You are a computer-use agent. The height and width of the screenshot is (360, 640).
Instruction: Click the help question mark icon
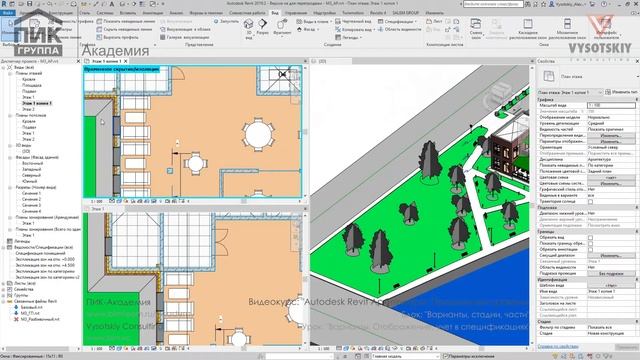pyautogui.click(x=603, y=4)
